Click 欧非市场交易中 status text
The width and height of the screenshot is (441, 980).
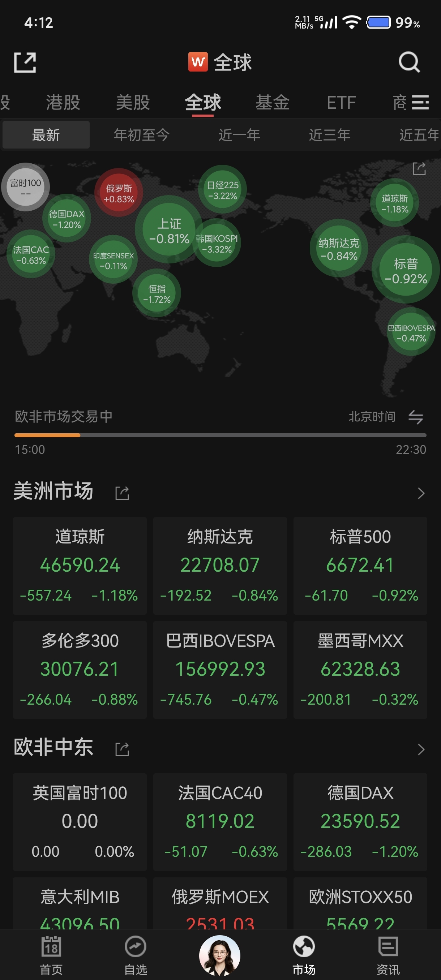64,417
